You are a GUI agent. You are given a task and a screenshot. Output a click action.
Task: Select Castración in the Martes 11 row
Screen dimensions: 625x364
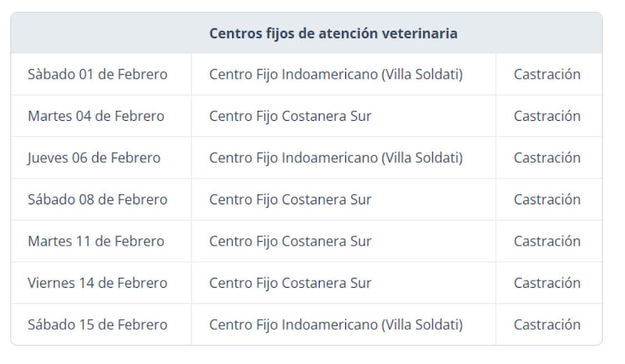pyautogui.click(x=547, y=241)
